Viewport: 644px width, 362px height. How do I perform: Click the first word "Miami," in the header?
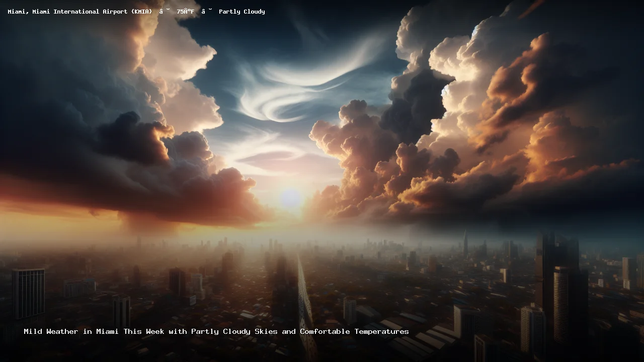[18, 12]
